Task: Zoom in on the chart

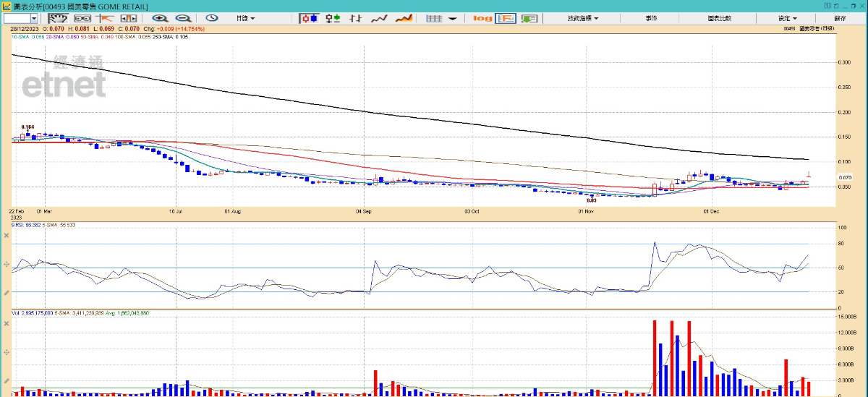Action: 159,17
